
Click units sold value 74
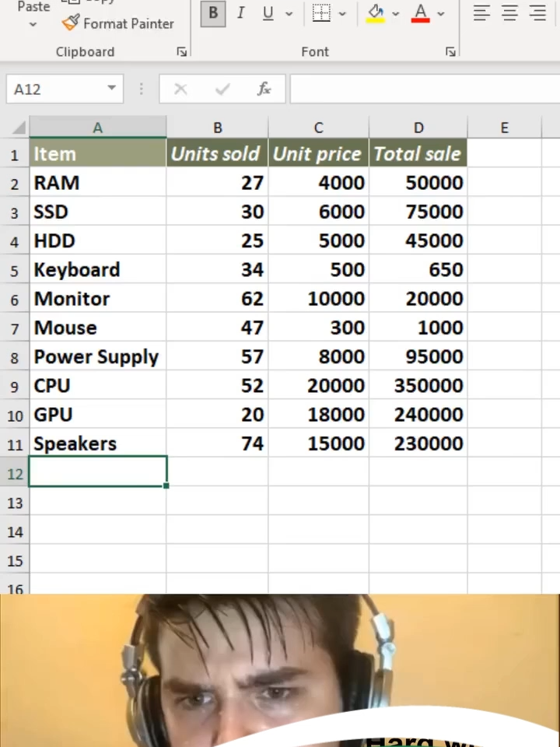point(217,444)
